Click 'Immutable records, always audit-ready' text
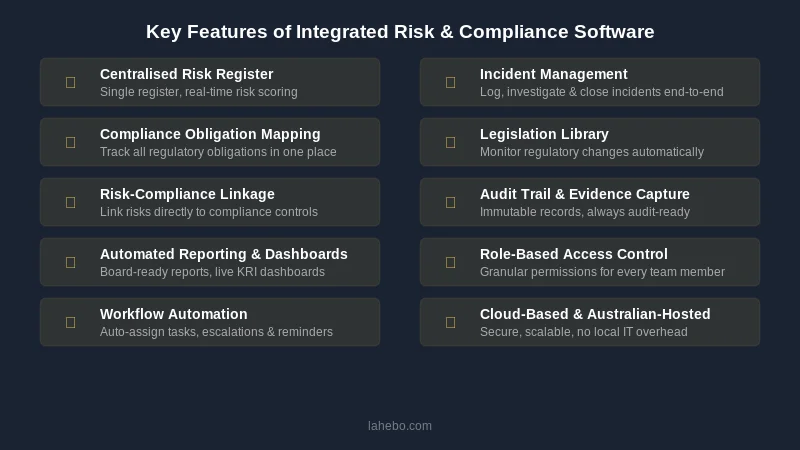The image size is (800, 450). click(x=585, y=212)
